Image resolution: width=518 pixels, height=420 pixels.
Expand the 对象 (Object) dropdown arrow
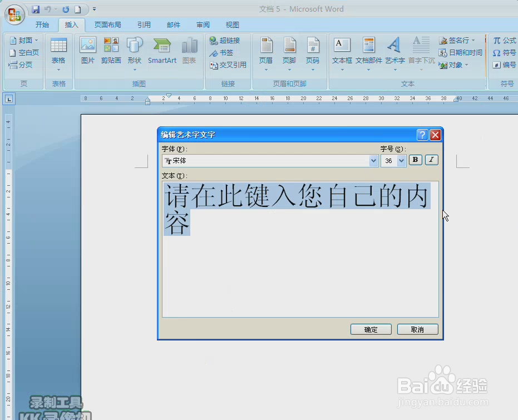point(466,65)
